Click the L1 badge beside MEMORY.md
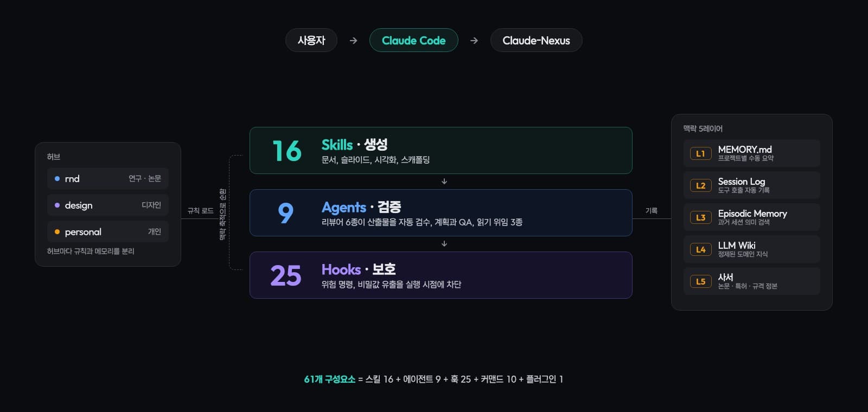The height and width of the screenshot is (412, 868). [x=700, y=153]
